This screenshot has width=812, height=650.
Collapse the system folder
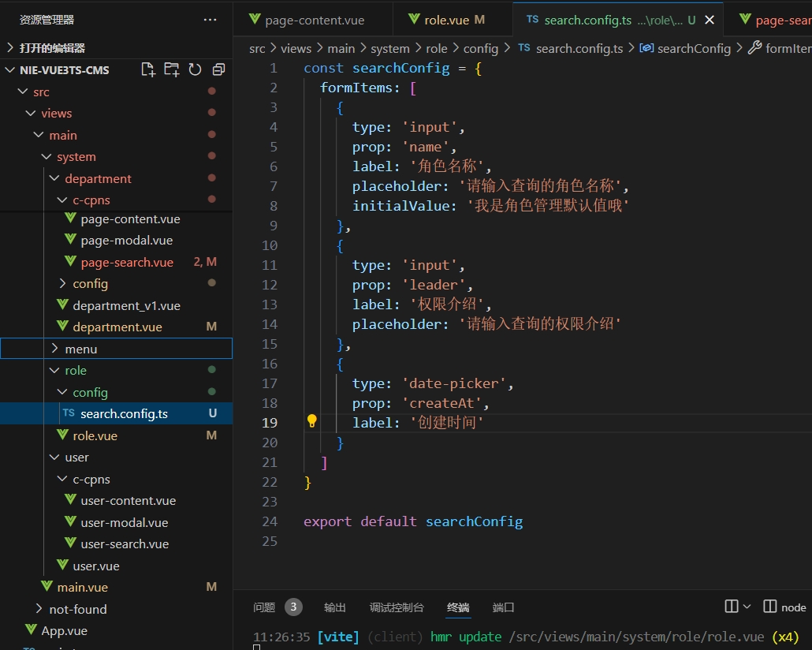tap(117, 156)
